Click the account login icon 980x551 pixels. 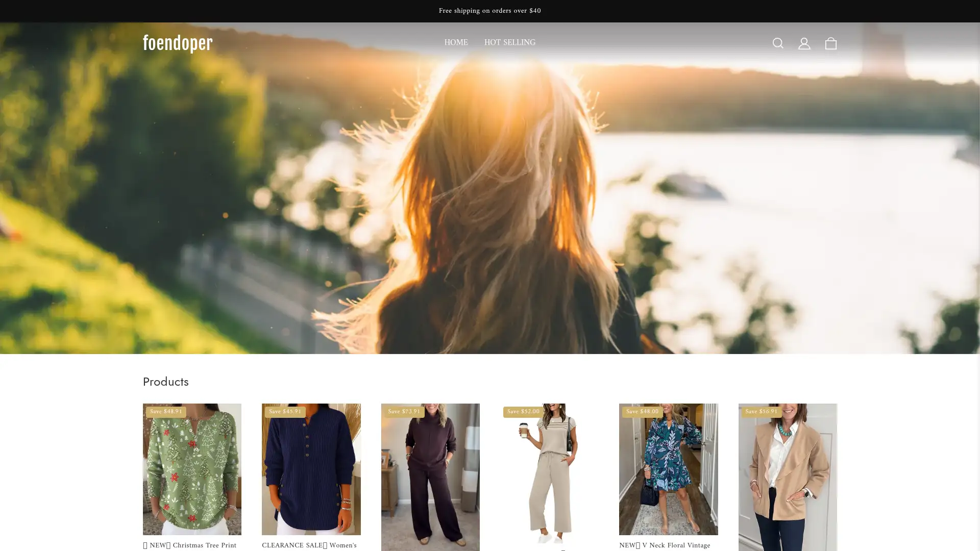point(804,43)
